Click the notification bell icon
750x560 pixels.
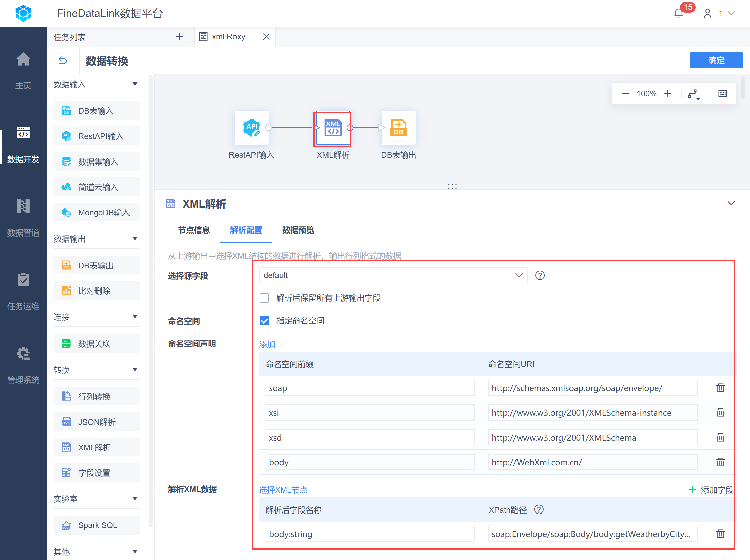pyautogui.click(x=678, y=13)
